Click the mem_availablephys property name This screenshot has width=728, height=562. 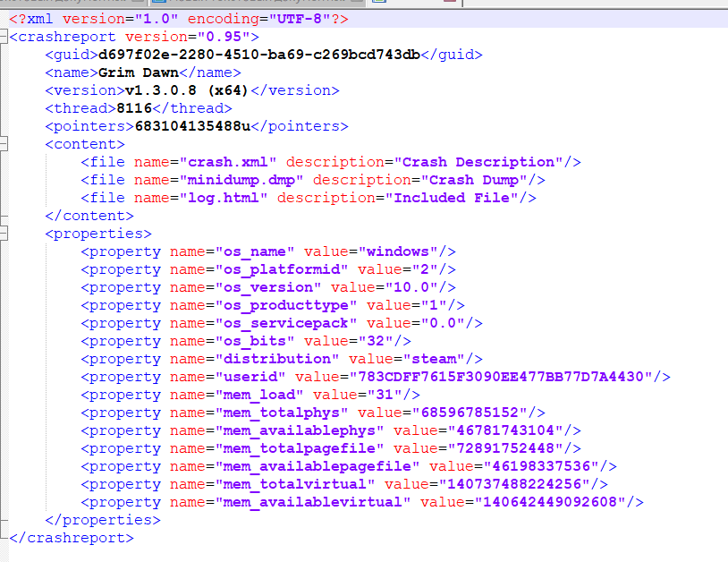[x=300, y=430]
